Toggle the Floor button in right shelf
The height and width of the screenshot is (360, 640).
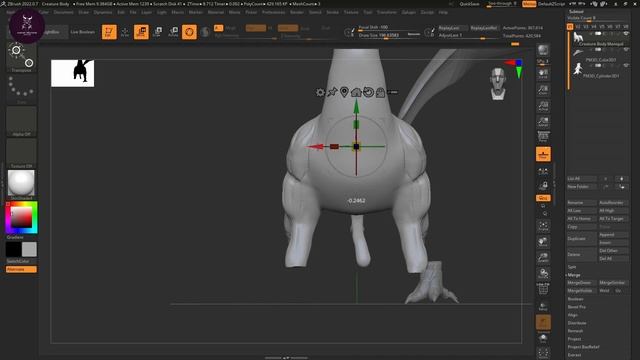[543, 154]
